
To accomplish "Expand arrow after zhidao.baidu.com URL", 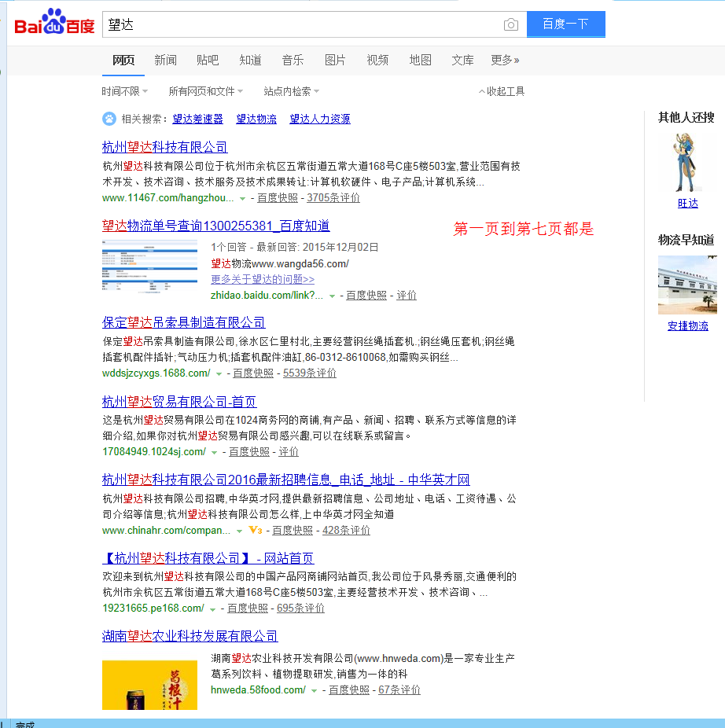I will click(x=332, y=296).
